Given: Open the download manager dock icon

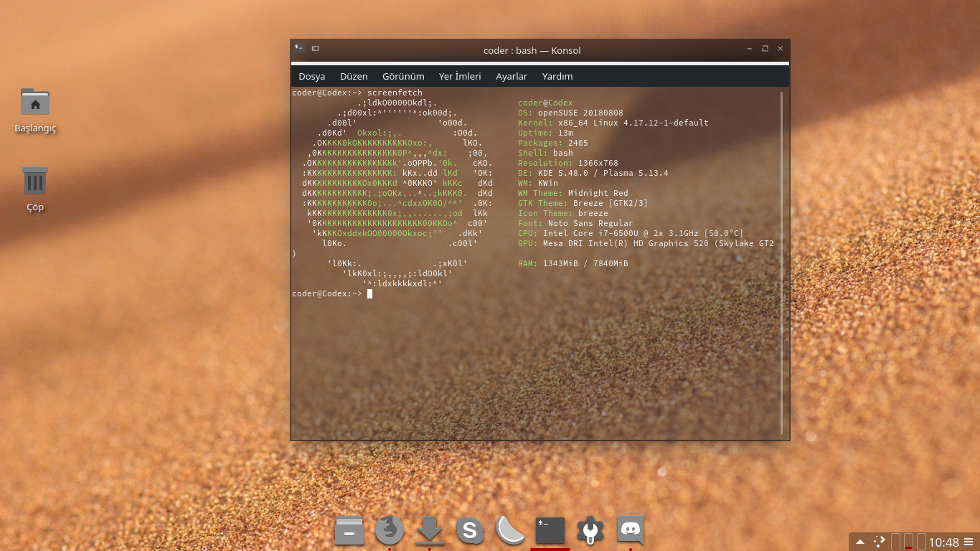Looking at the screenshot, I should tap(430, 531).
